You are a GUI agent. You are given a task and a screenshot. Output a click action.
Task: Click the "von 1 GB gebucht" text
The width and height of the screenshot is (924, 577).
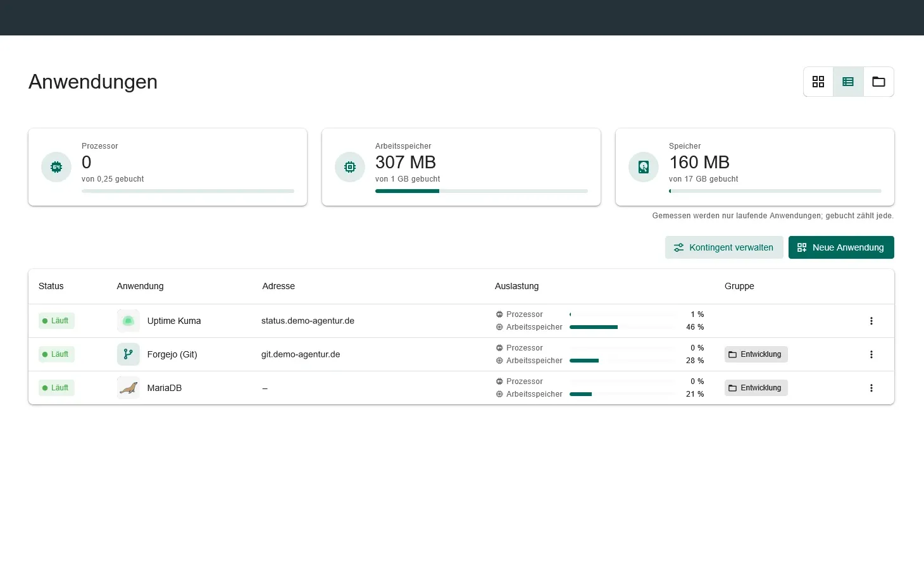click(408, 179)
